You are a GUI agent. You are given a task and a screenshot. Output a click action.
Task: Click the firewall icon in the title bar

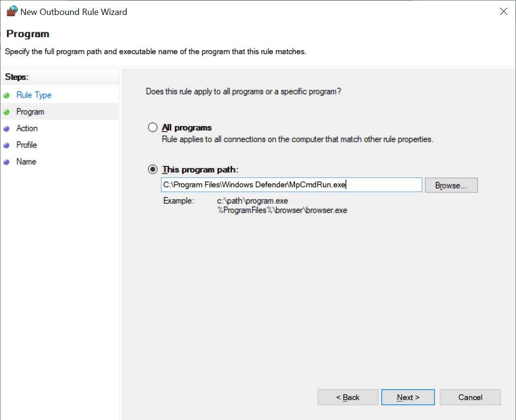tap(12, 12)
